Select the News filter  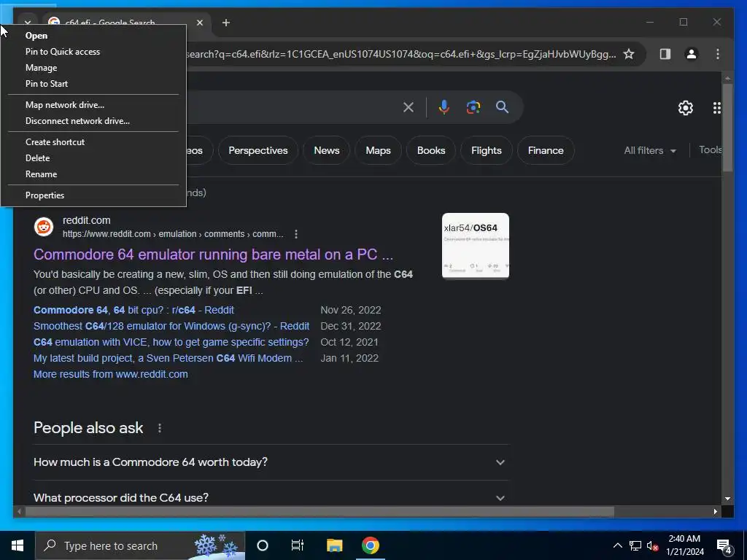327,150
